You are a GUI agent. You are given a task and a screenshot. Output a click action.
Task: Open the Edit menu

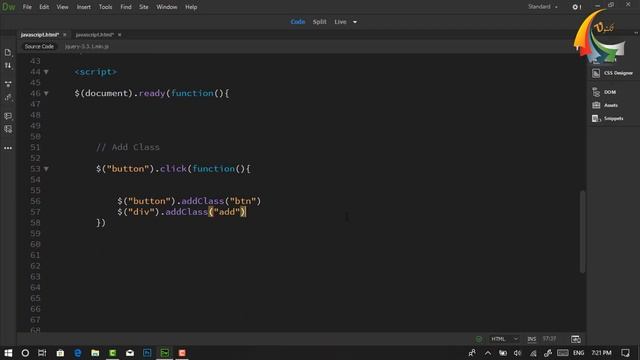(x=44, y=7)
